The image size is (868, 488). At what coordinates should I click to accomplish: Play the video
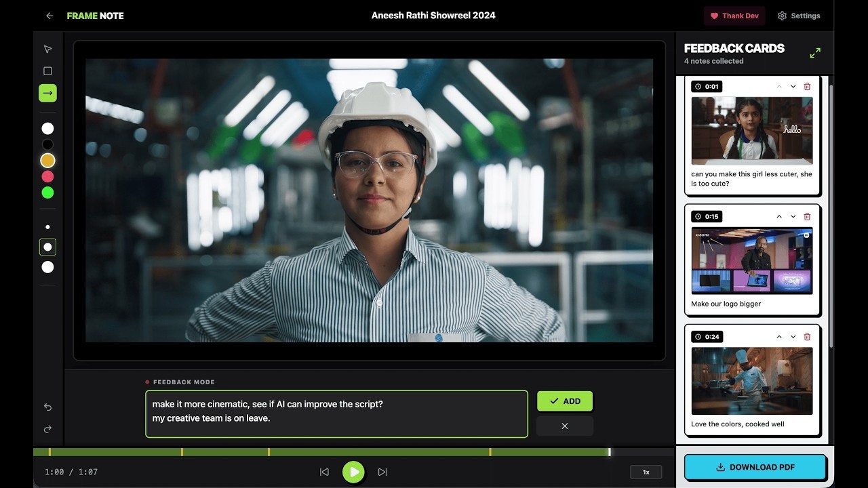[353, 472]
